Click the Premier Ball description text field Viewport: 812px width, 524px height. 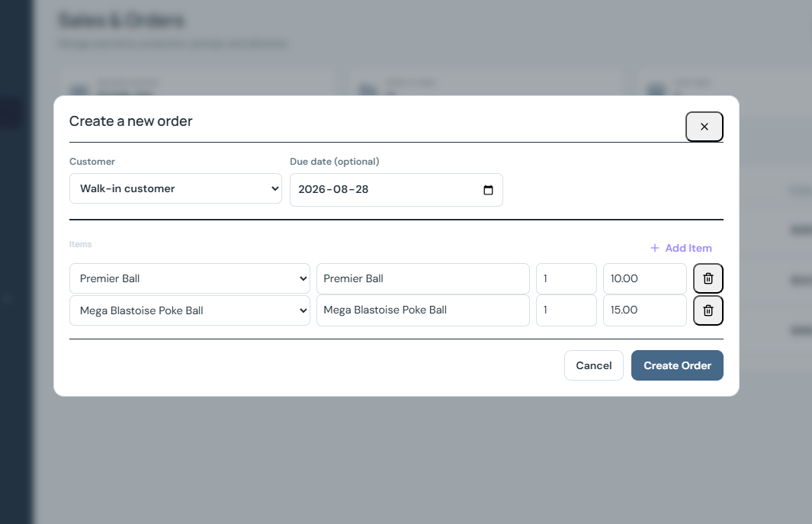423,279
